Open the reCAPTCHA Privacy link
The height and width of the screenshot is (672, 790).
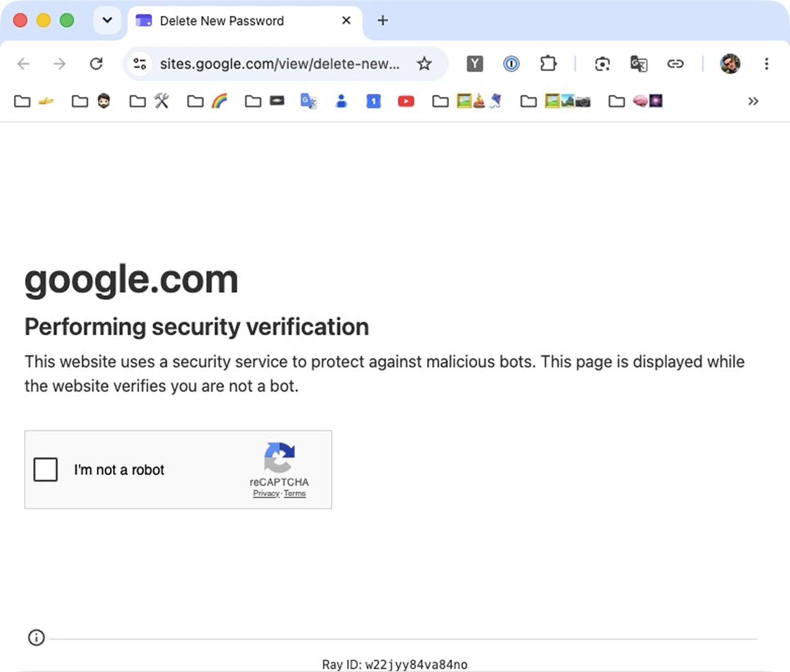[266, 493]
